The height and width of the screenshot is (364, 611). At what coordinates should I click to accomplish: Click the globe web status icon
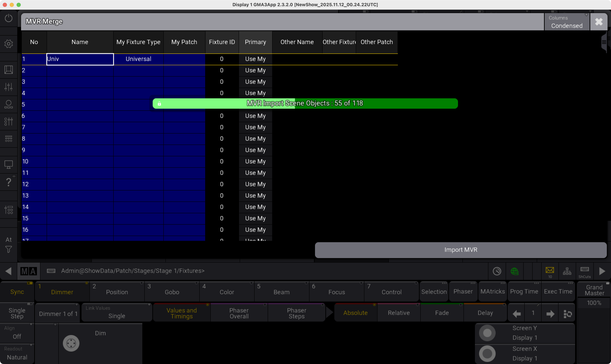514,271
